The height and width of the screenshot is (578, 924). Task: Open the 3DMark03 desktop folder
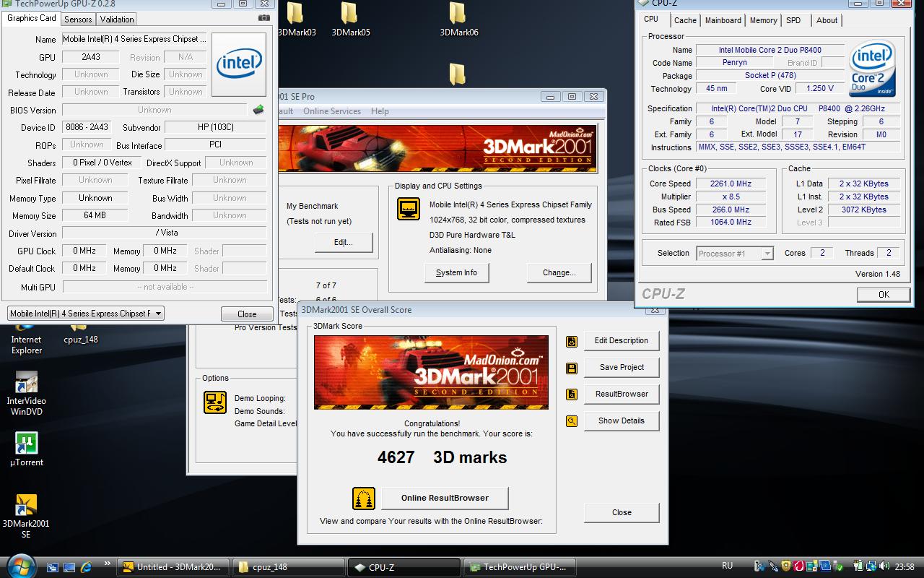coord(296,20)
